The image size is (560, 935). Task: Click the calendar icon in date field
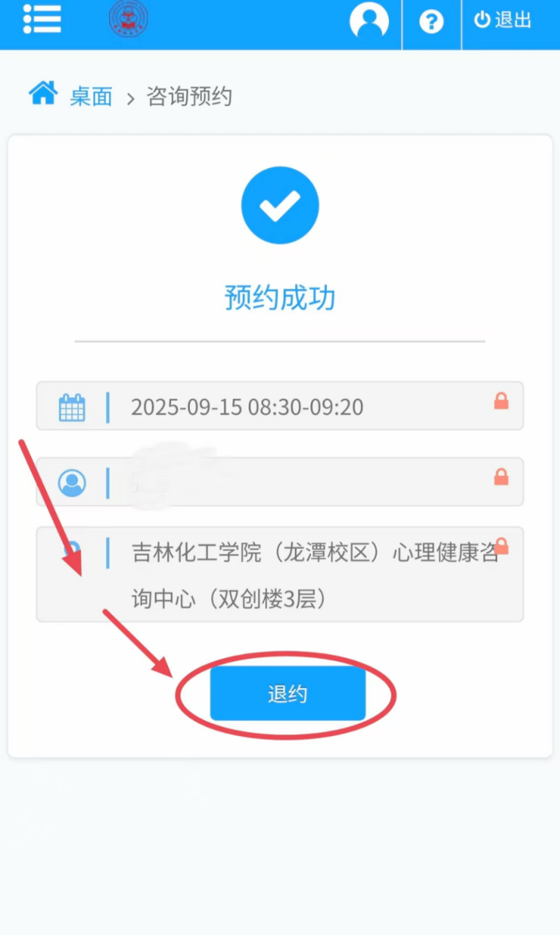coord(72,408)
